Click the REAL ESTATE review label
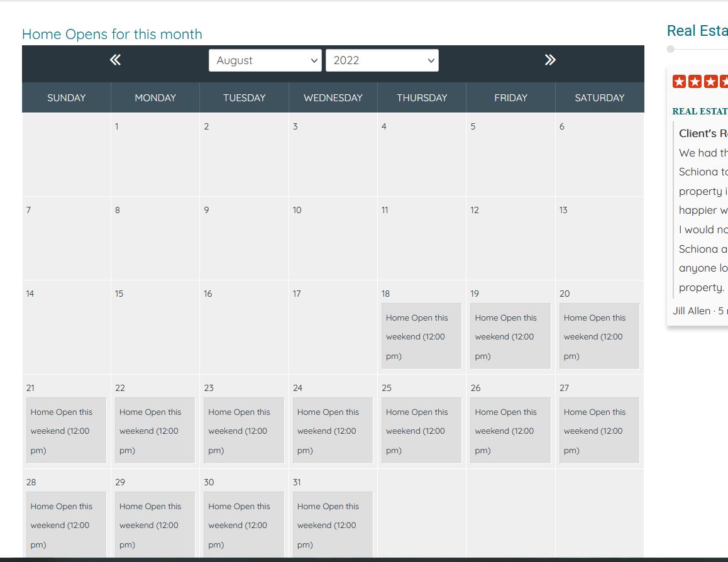 coord(700,111)
